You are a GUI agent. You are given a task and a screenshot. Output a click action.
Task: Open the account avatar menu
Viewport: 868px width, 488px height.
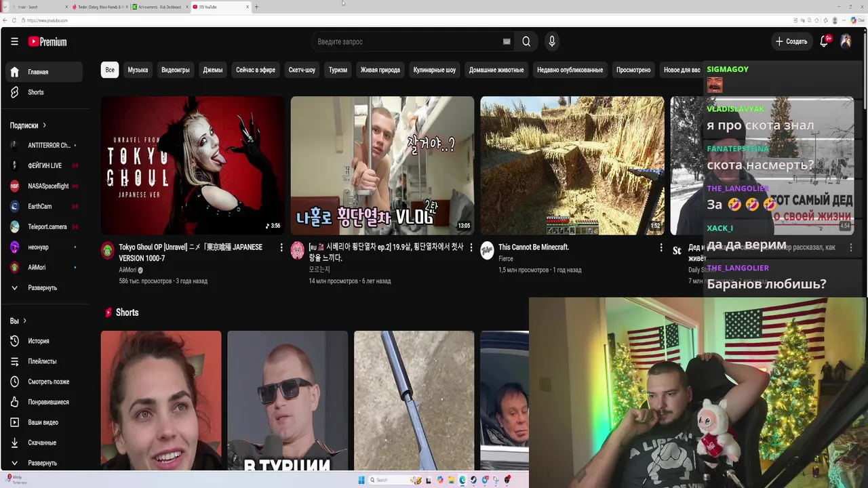(x=846, y=41)
